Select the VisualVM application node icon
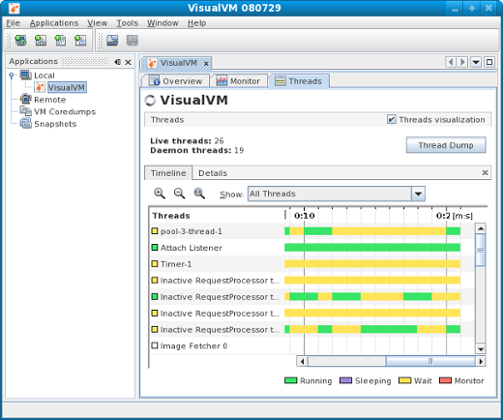Image resolution: width=503 pixels, height=420 pixels. 40,87
